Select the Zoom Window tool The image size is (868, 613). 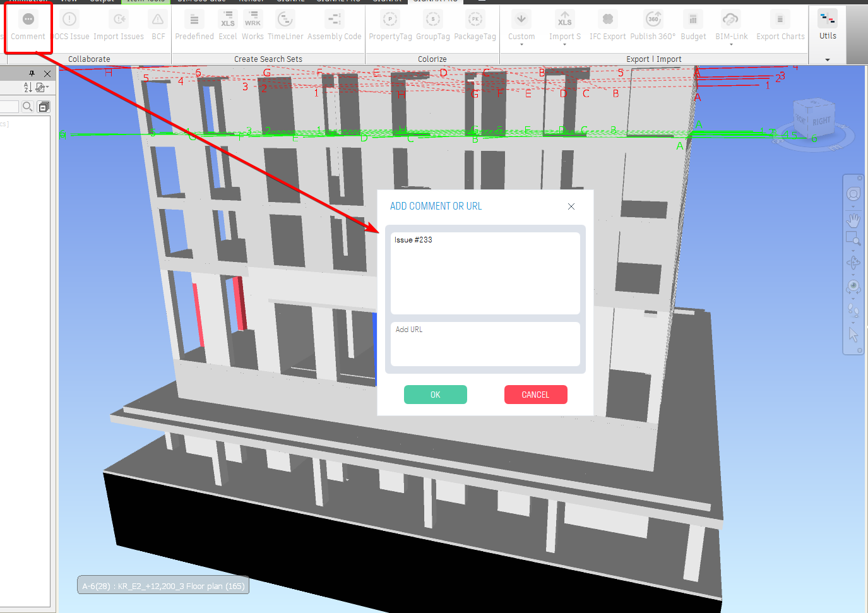pyautogui.click(x=853, y=239)
